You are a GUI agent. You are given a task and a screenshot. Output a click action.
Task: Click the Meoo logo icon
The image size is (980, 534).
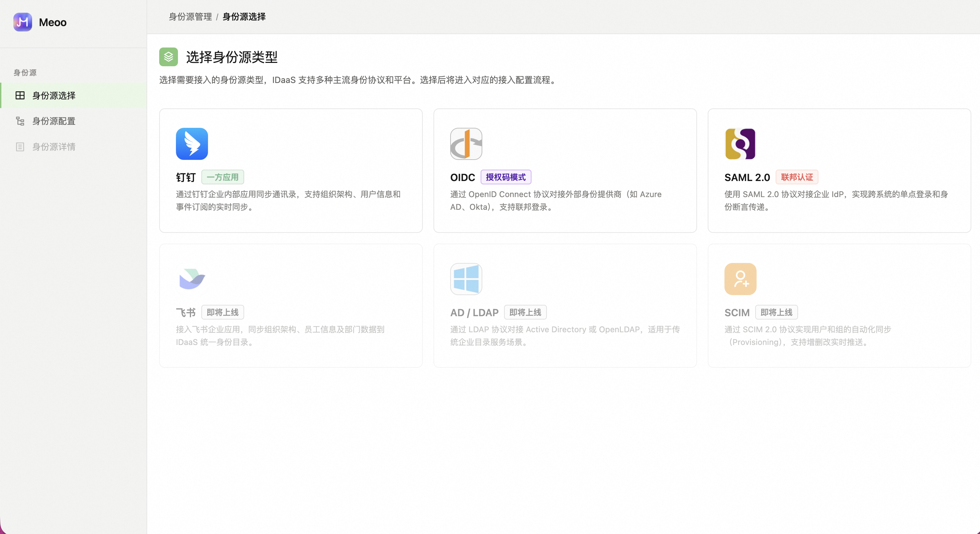[x=22, y=22]
